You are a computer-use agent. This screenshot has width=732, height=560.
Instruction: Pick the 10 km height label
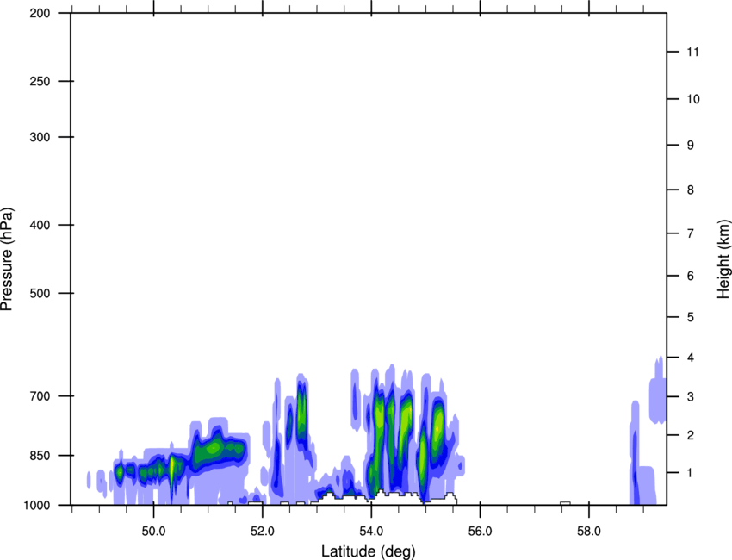tap(692, 99)
